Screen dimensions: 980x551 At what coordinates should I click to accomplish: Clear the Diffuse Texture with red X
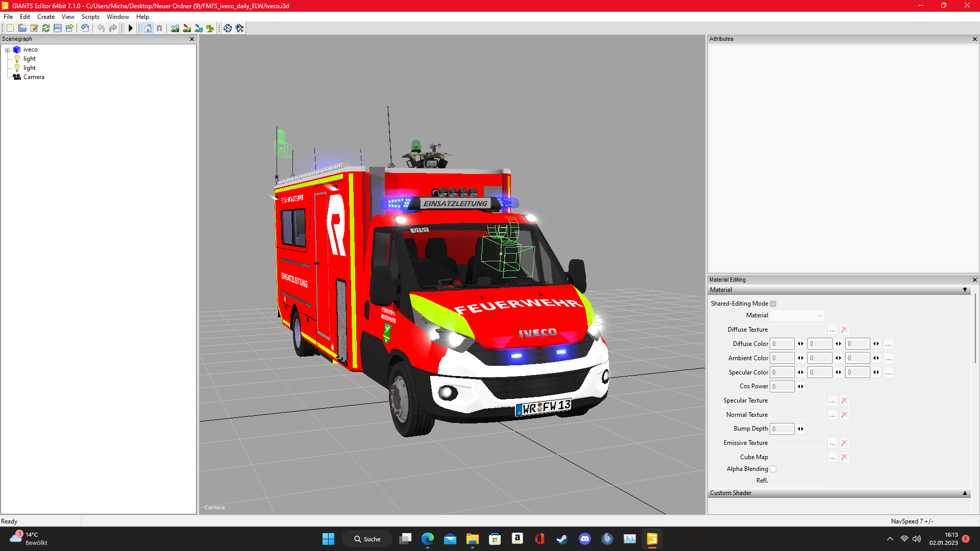(844, 330)
